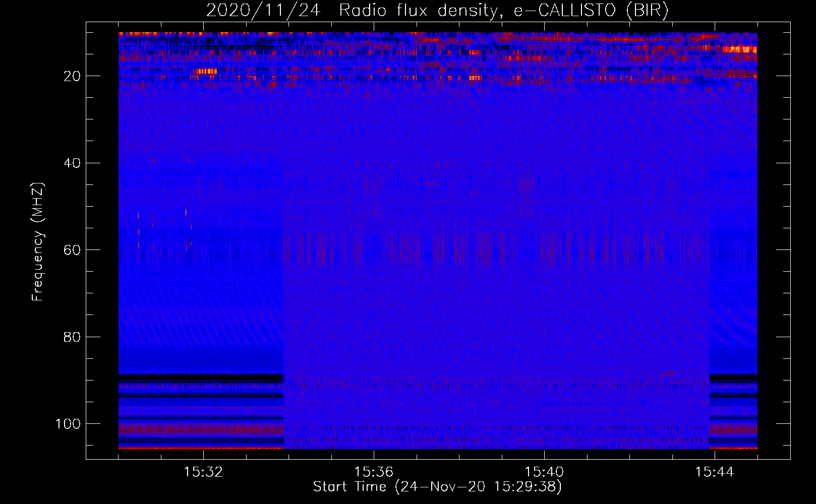Click the 60 MHz frequency tick label
The image size is (816, 504).
72,250
